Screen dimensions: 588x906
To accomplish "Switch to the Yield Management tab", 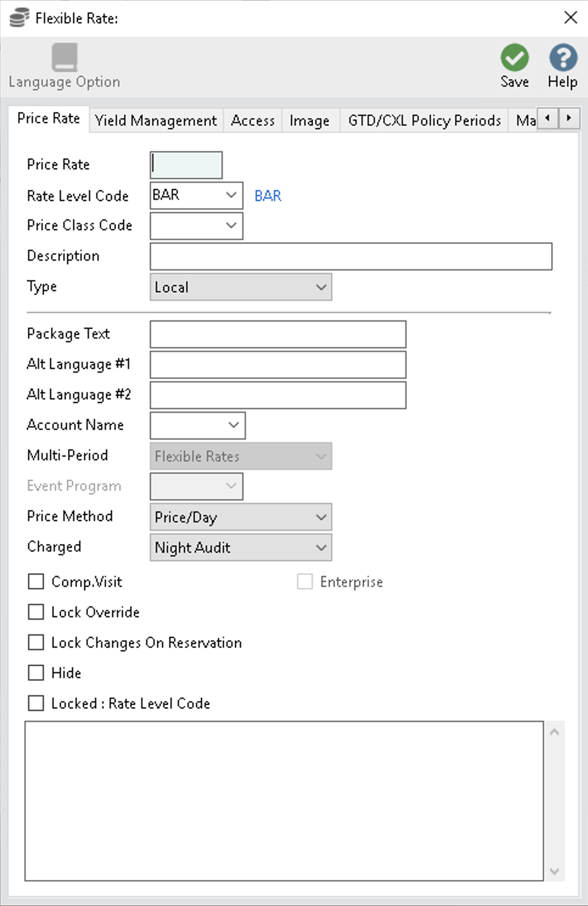I will 156,121.
